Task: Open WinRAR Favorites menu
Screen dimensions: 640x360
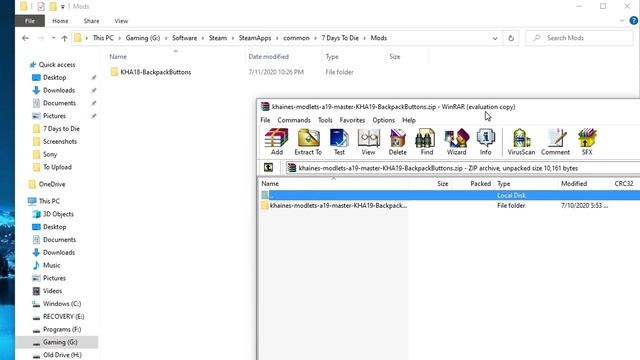Action: coord(352,120)
